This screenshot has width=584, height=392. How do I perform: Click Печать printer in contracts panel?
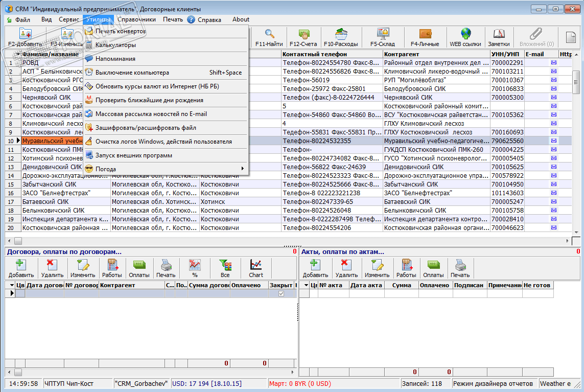click(166, 269)
